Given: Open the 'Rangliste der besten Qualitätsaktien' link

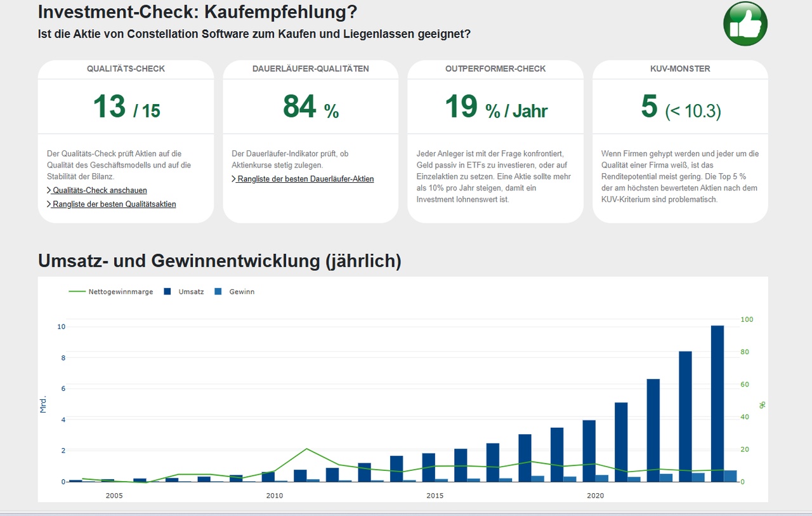Looking at the screenshot, I should pyautogui.click(x=114, y=204).
